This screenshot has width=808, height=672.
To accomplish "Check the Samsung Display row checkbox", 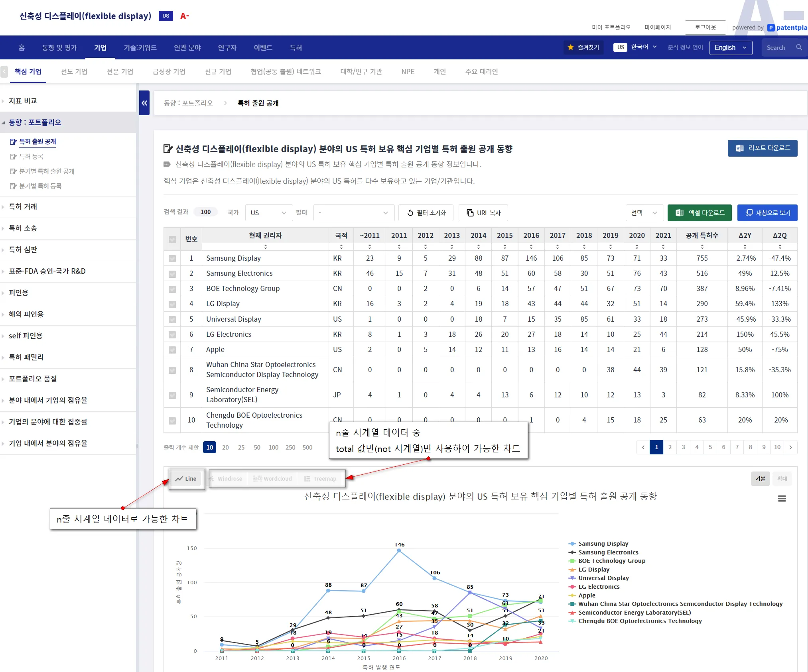I will coord(172,259).
